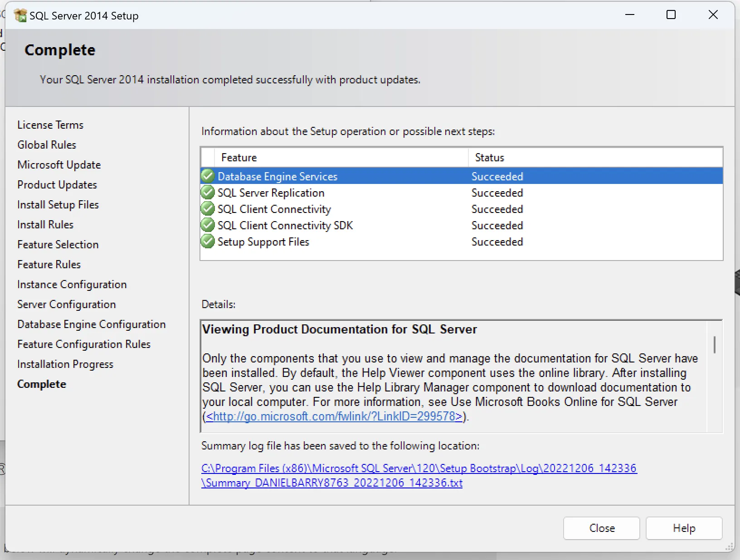Select the SQL Client Connectivity SDK row
This screenshot has height=560, width=740.
coord(462,225)
